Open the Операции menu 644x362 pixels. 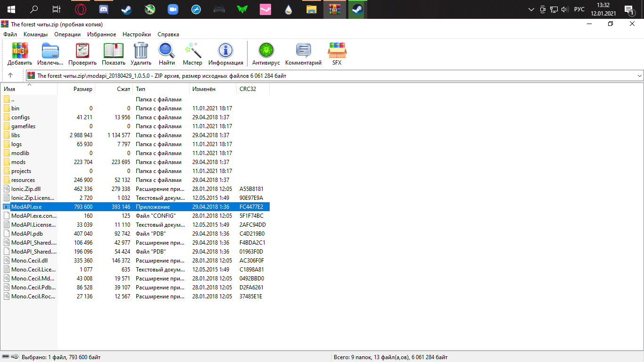(x=67, y=34)
